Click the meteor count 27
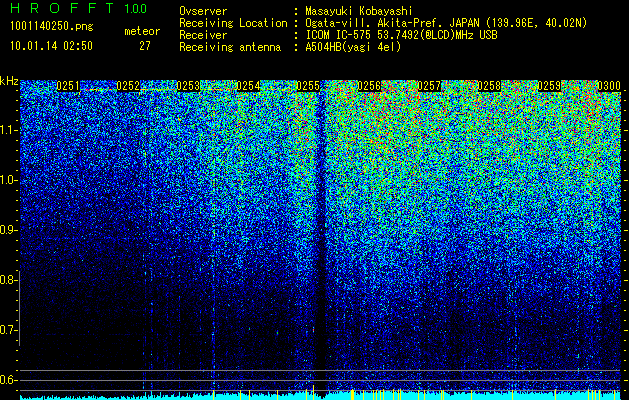The height and width of the screenshot is (400, 629). 145,46
